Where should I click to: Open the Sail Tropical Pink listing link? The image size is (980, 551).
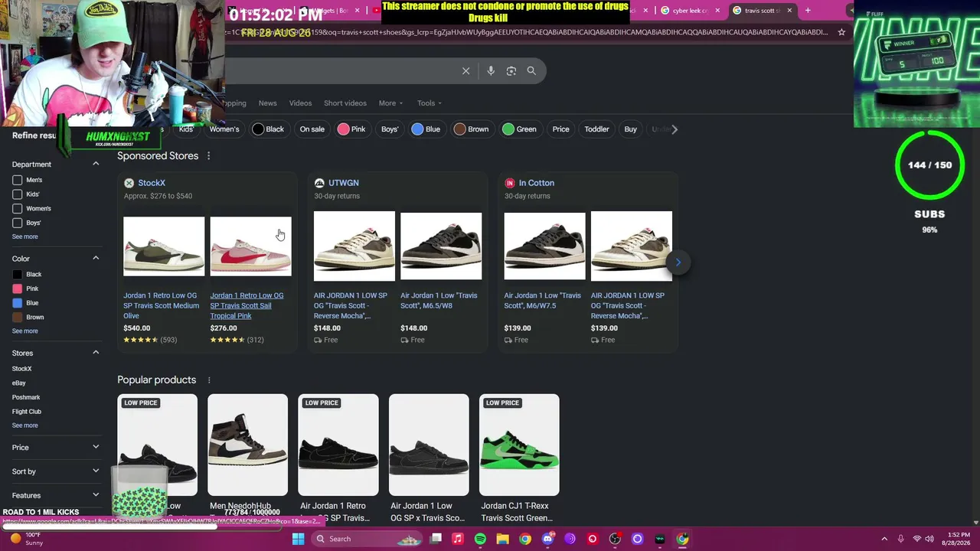tap(247, 305)
